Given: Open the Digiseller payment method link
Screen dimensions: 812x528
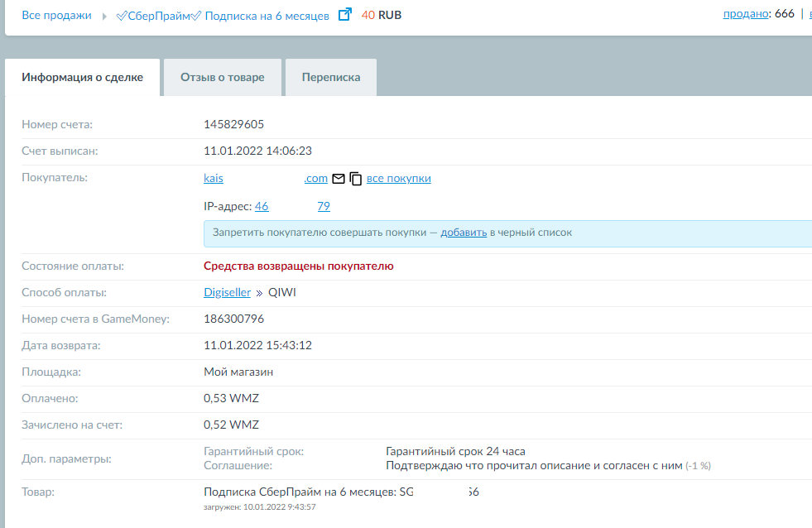Looking at the screenshot, I should [x=227, y=292].
